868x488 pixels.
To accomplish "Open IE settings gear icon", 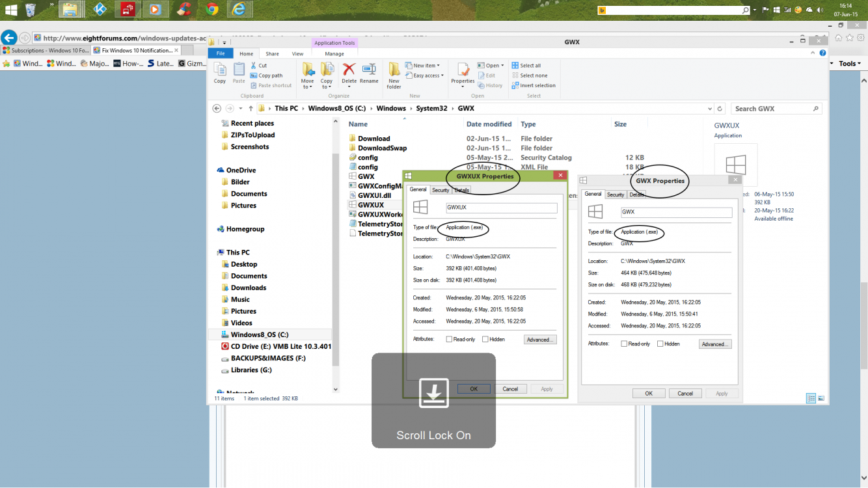I will pyautogui.click(x=861, y=38).
